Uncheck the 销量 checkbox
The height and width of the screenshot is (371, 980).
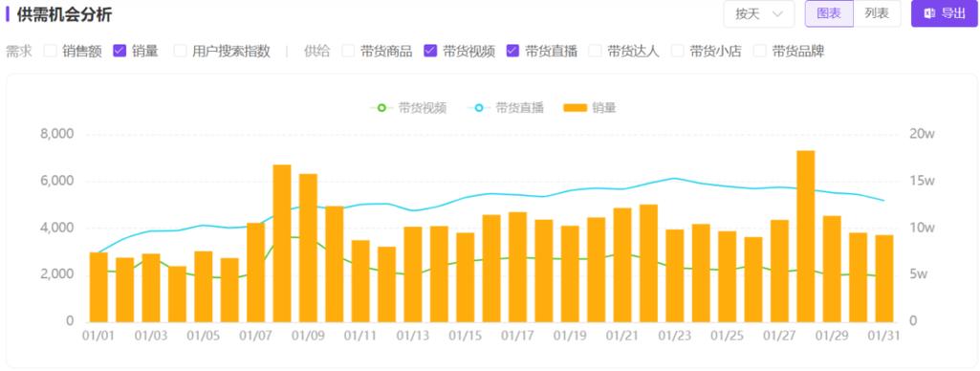tap(120, 52)
